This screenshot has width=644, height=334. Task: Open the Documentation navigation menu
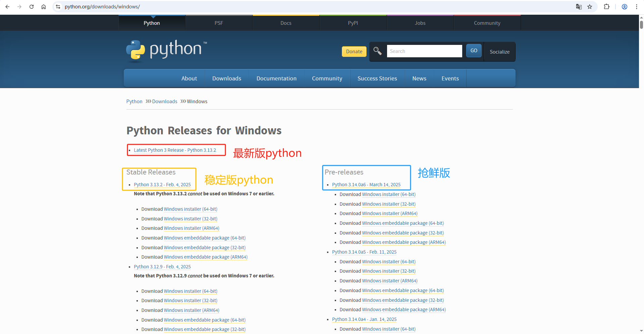pos(276,78)
